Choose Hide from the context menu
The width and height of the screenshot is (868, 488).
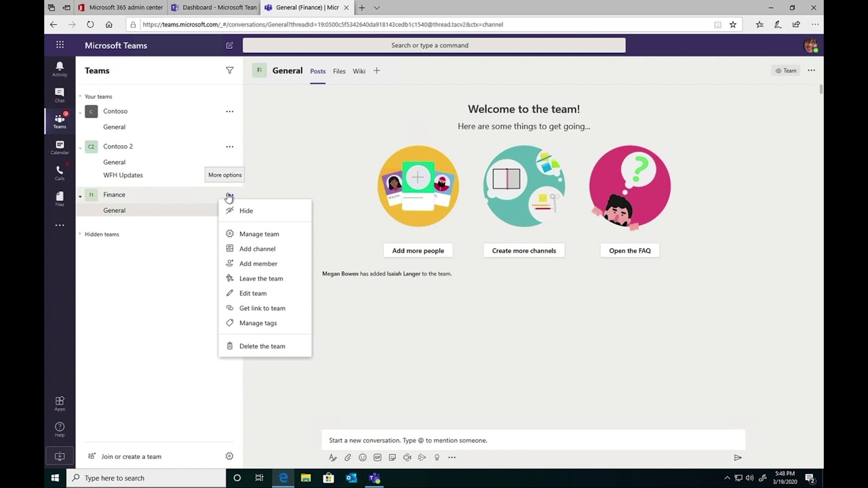tap(264, 211)
